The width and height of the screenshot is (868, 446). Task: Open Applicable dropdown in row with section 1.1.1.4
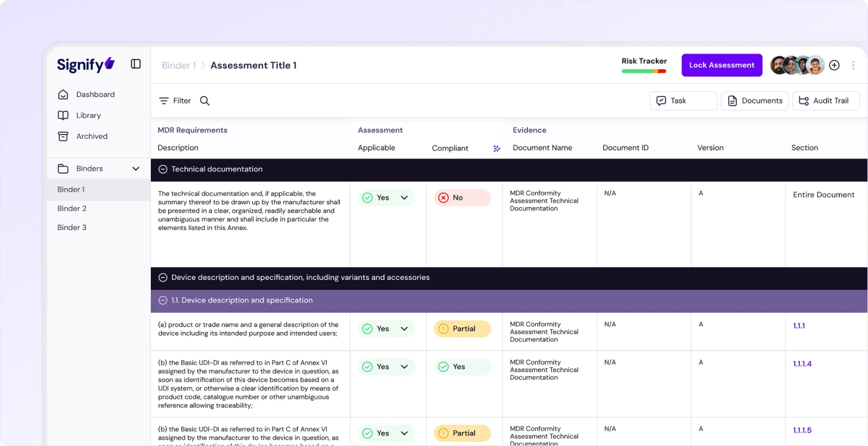click(x=386, y=367)
